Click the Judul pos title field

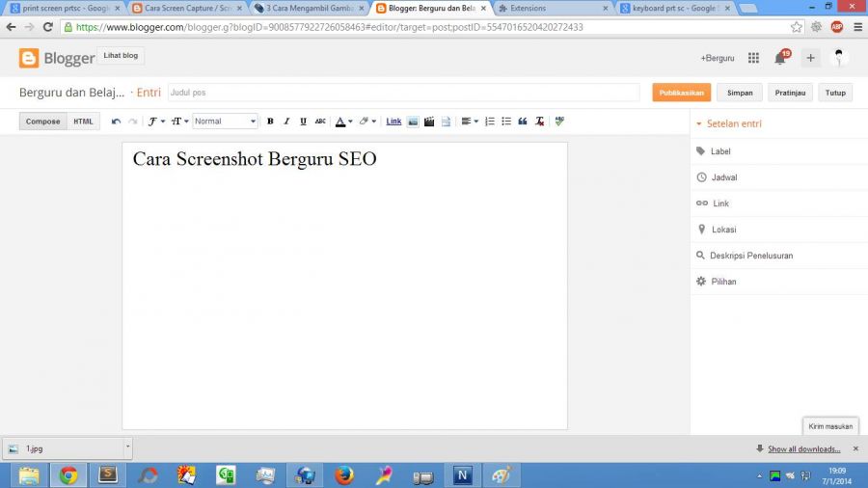(x=403, y=93)
